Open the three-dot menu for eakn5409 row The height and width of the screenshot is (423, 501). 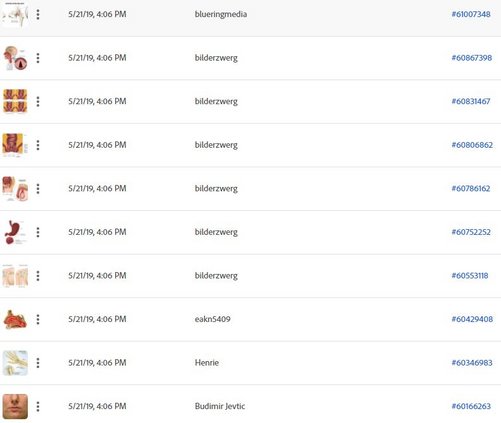coord(38,319)
